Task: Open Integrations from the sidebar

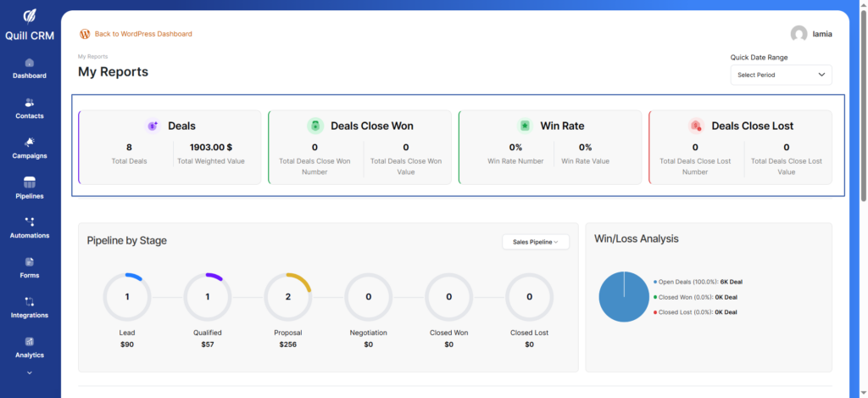Action: click(x=30, y=301)
